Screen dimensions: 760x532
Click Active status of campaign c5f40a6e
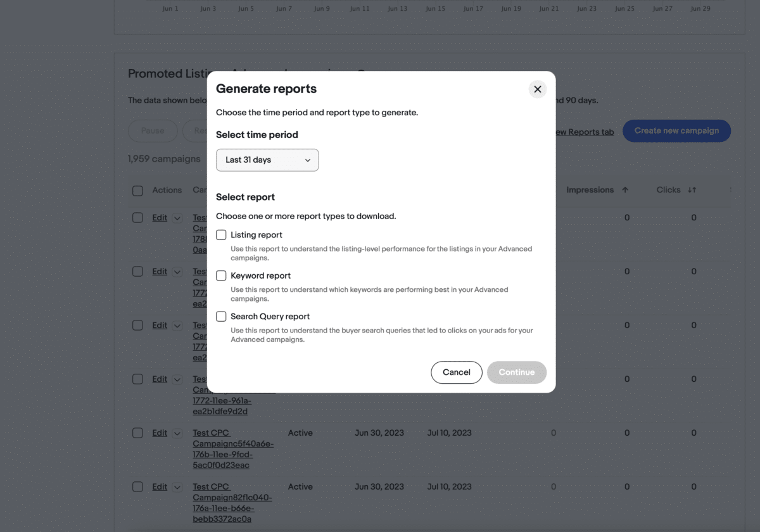[x=300, y=433]
